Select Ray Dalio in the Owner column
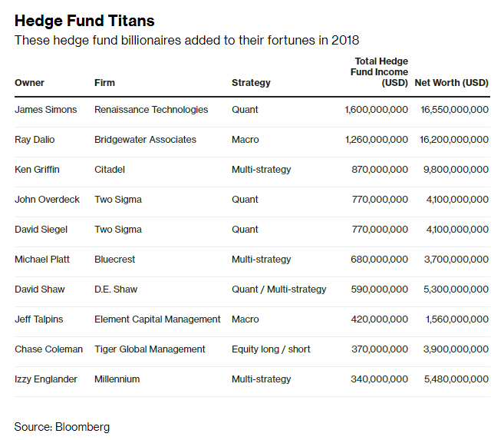The image size is (504, 440). coord(35,140)
